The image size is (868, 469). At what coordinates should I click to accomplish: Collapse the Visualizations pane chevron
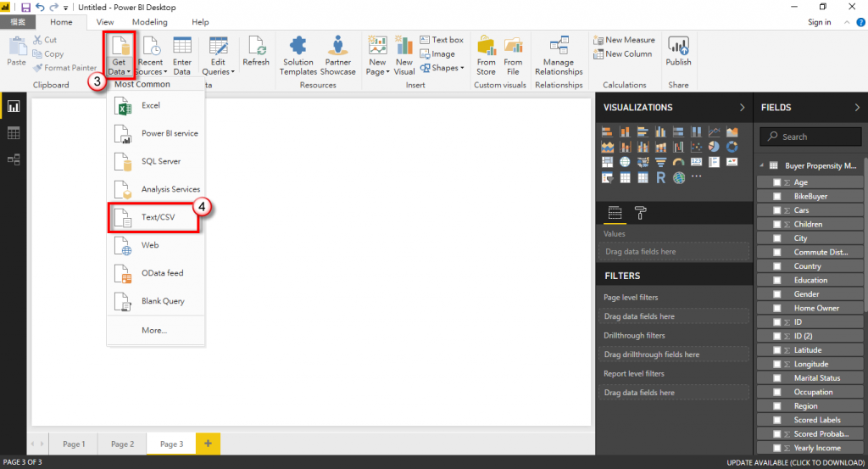click(x=743, y=108)
